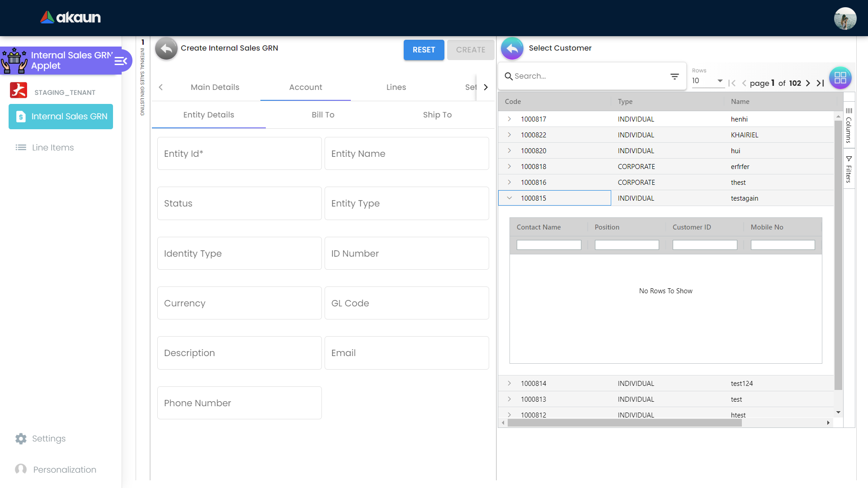Click the back arrow beside Create Internal Sales GRN
This screenshot has width=868, height=488.
click(166, 48)
